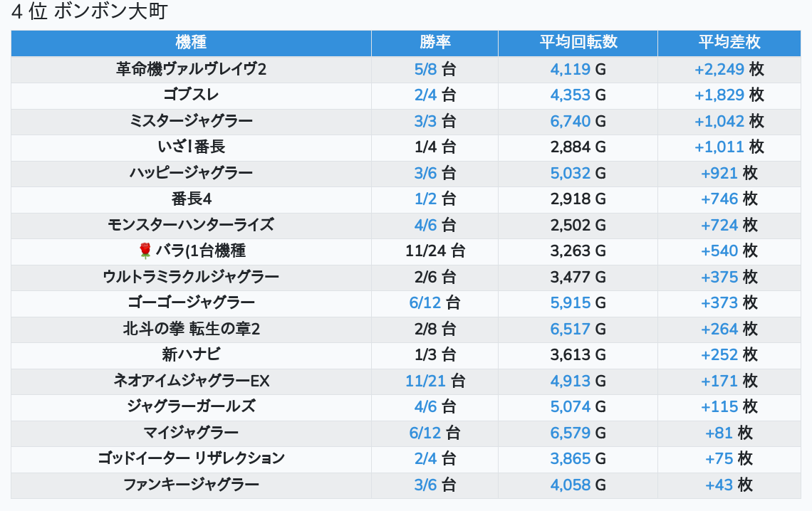The image size is (812, 511).
Task: Click the 平均差枚 column header
Action: coord(729,42)
